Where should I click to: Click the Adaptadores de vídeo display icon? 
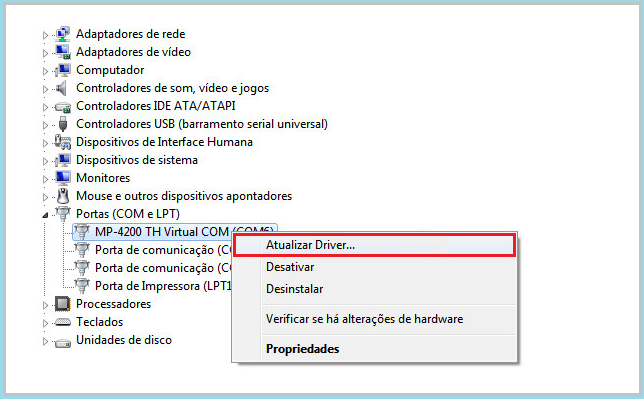coord(63,52)
